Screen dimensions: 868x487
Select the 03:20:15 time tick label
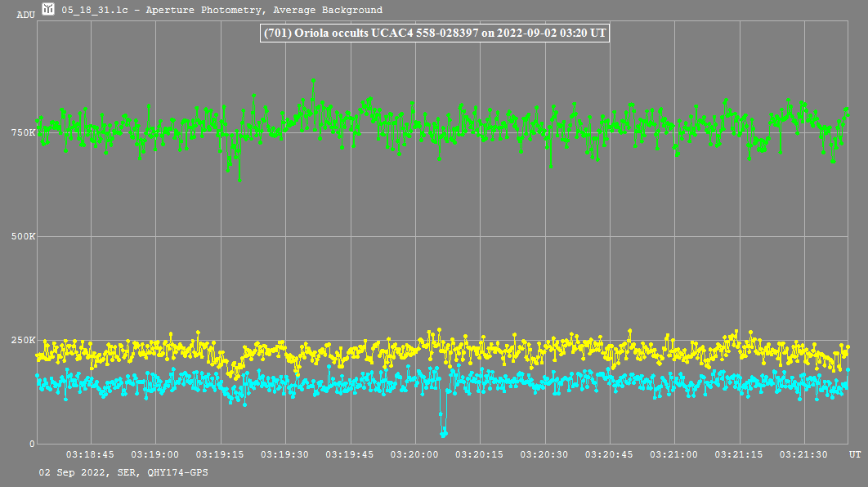tap(480, 454)
